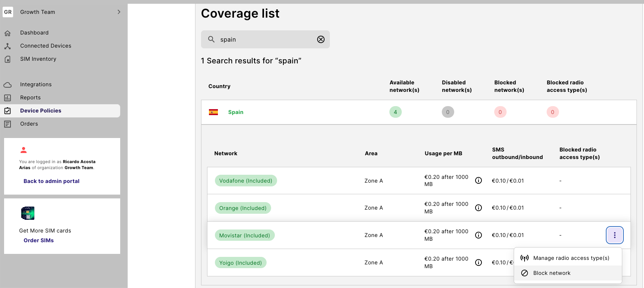Click grey disabled networks count 0
644x288 pixels.
pos(448,112)
